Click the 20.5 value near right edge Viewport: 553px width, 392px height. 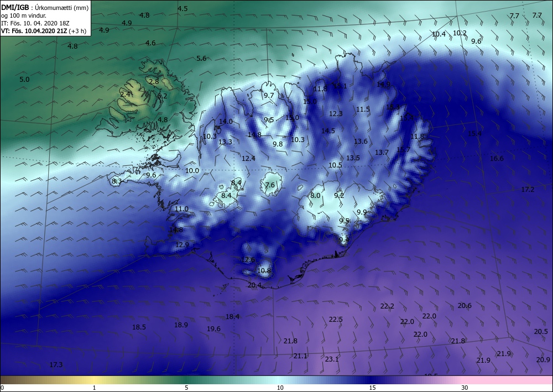click(541, 331)
